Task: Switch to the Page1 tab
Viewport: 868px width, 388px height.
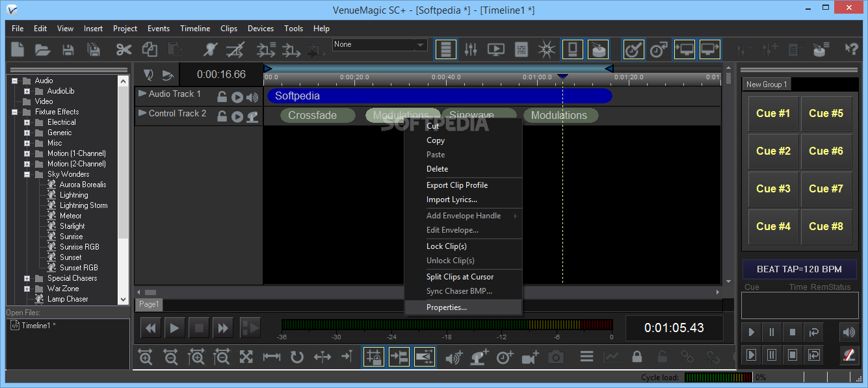Action: point(149,304)
